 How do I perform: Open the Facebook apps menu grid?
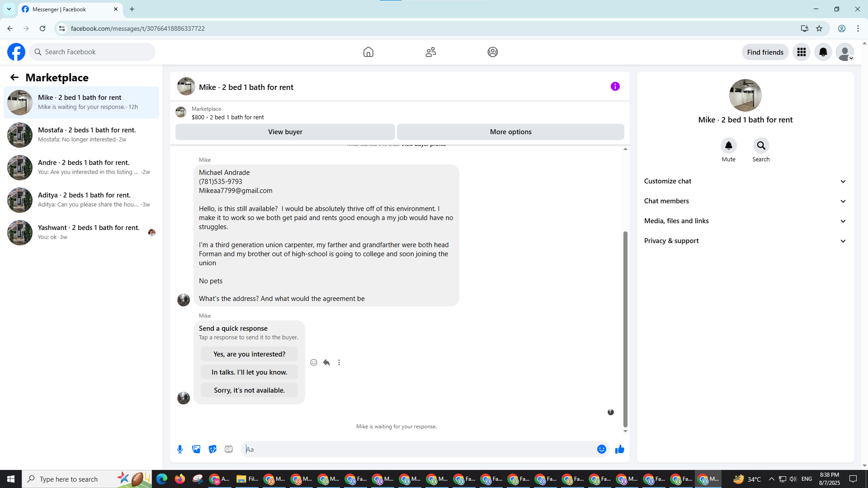tap(802, 52)
